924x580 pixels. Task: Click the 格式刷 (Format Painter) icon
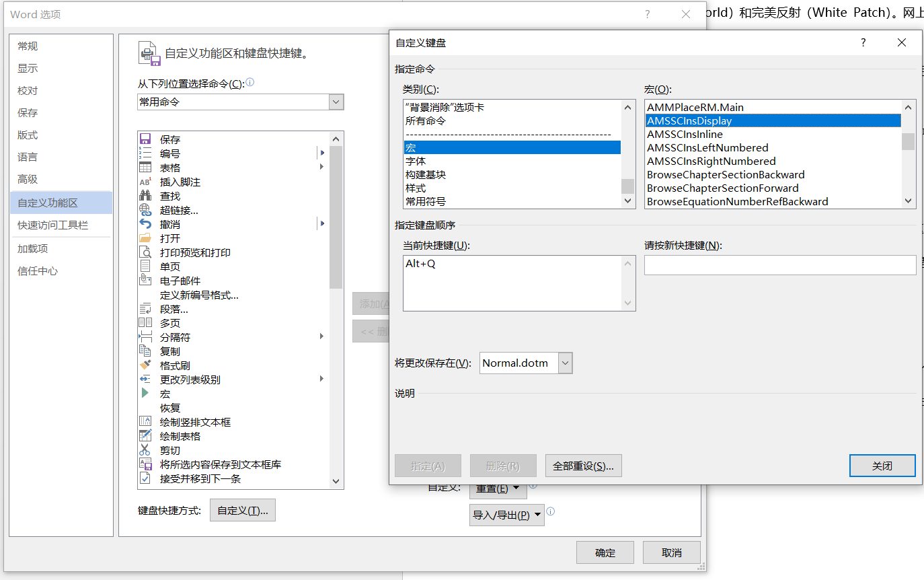click(145, 365)
